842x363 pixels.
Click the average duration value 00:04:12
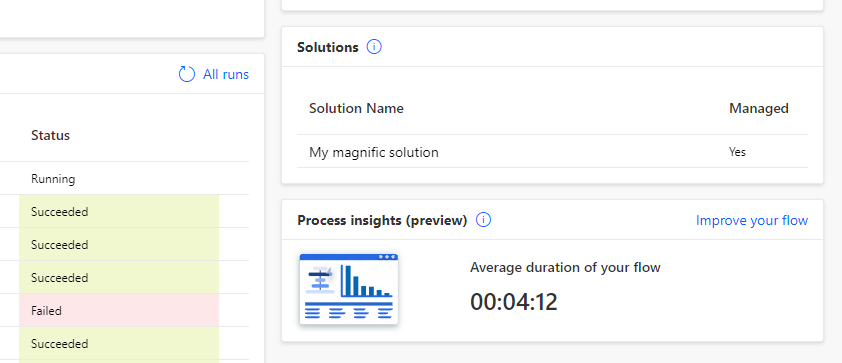[x=514, y=302]
